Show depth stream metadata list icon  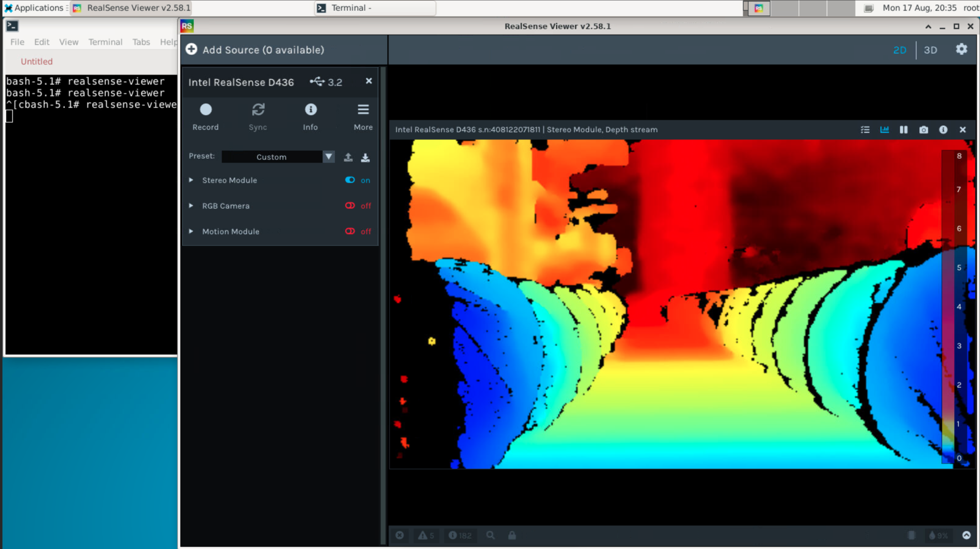865,130
